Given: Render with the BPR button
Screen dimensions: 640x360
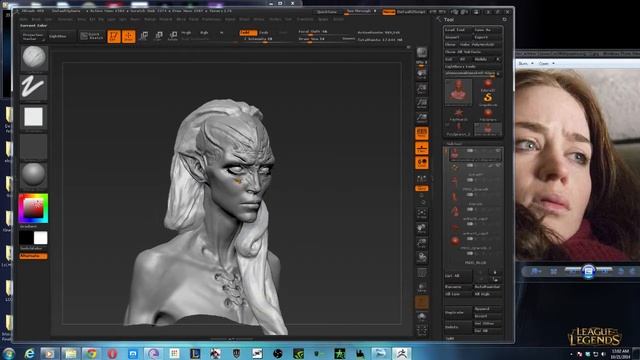Looking at the screenshot, I should coord(422,52).
